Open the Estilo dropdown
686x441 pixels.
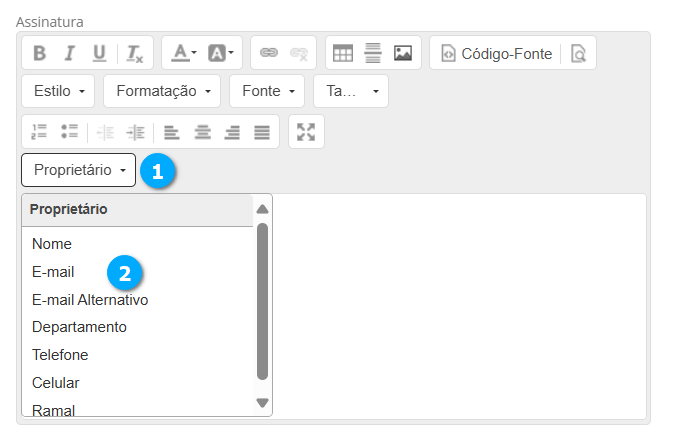58,91
